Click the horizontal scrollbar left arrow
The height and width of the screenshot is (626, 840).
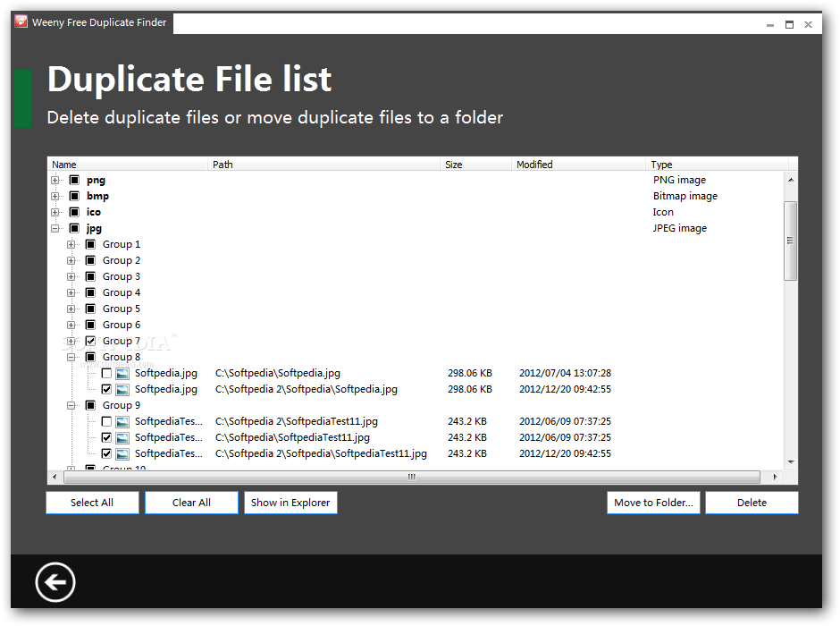[x=55, y=477]
